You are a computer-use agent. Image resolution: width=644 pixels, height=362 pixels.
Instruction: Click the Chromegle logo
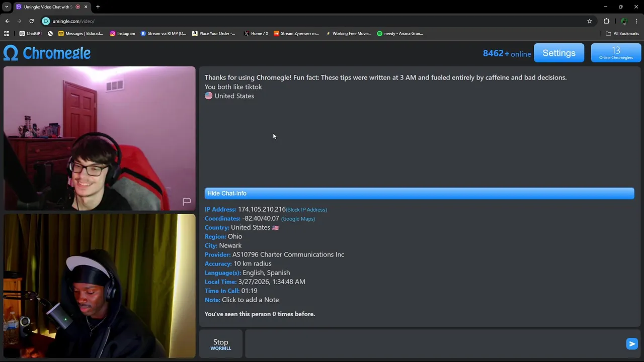(x=47, y=53)
